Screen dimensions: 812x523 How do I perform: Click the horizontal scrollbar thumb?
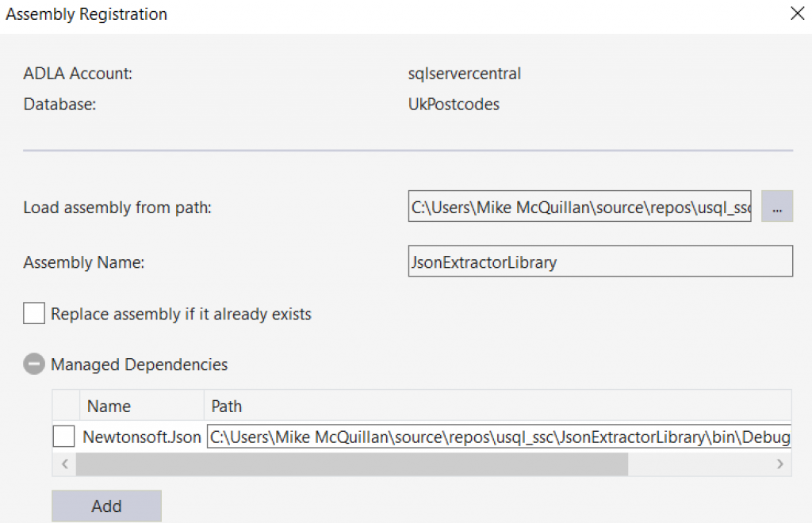pyautogui.click(x=351, y=464)
